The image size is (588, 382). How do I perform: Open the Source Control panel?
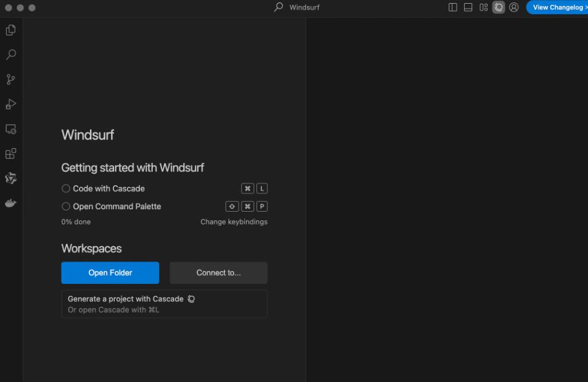[x=10, y=79]
